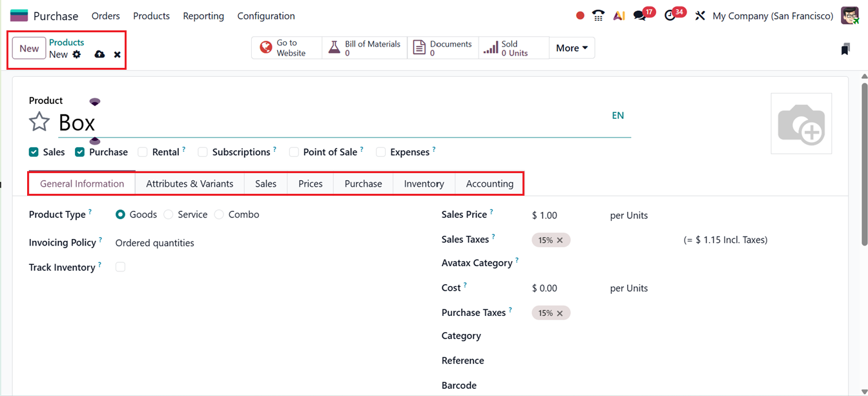
Task: Click the Products breadcrumb link
Action: (x=67, y=43)
